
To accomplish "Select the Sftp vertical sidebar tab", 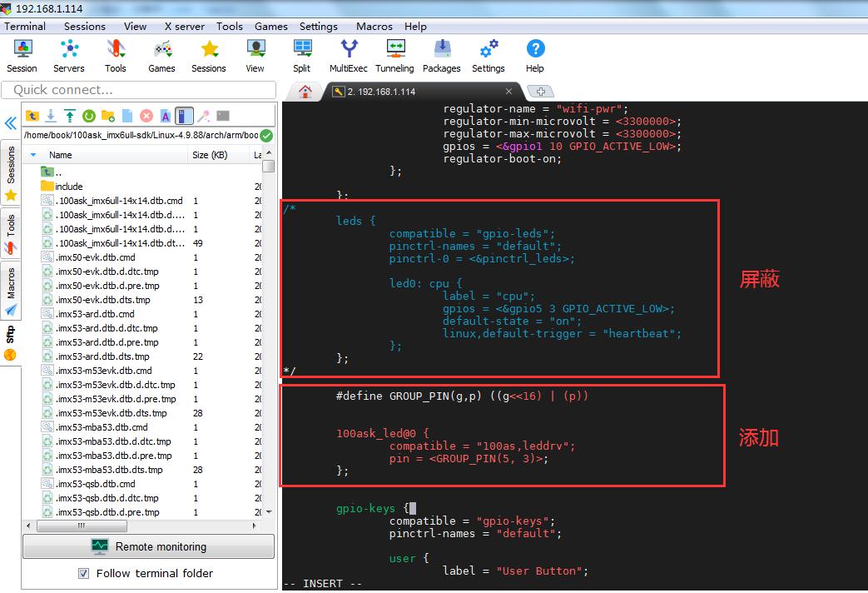I will (x=11, y=343).
